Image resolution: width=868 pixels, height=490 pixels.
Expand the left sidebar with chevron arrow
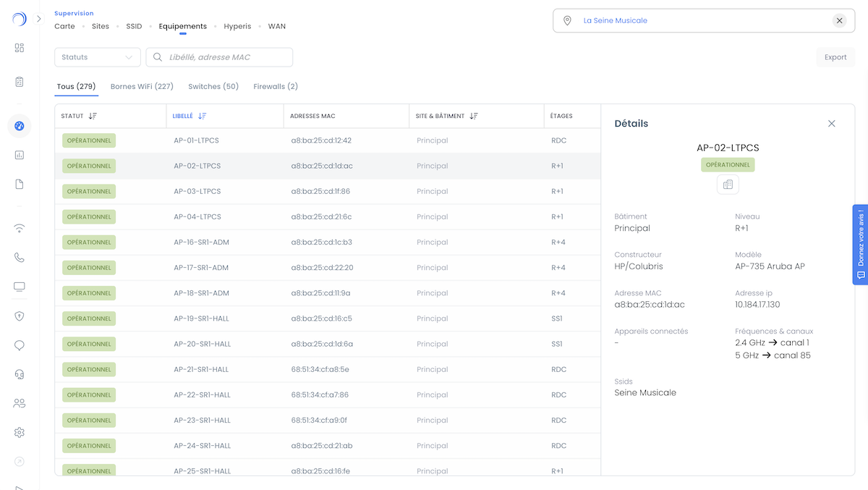click(x=39, y=19)
